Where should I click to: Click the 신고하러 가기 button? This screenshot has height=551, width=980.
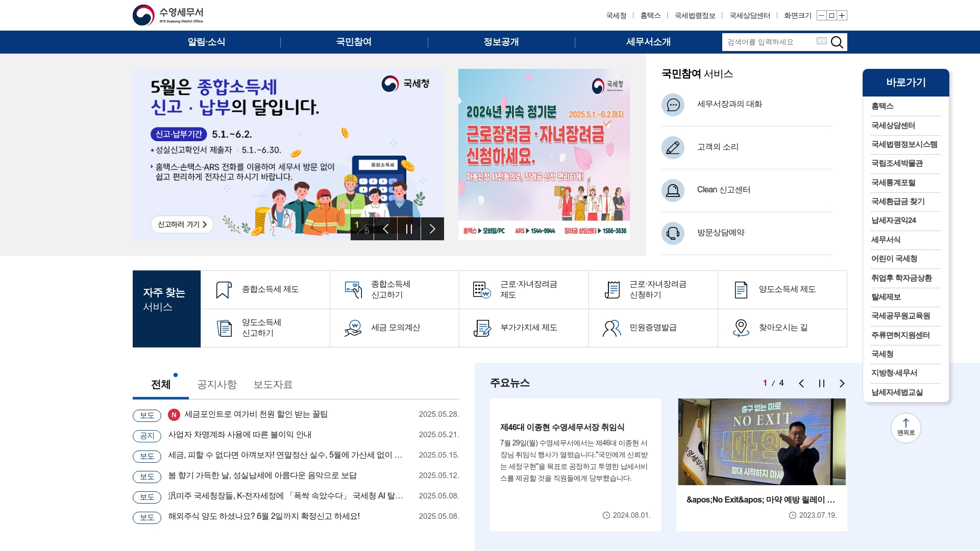182,224
